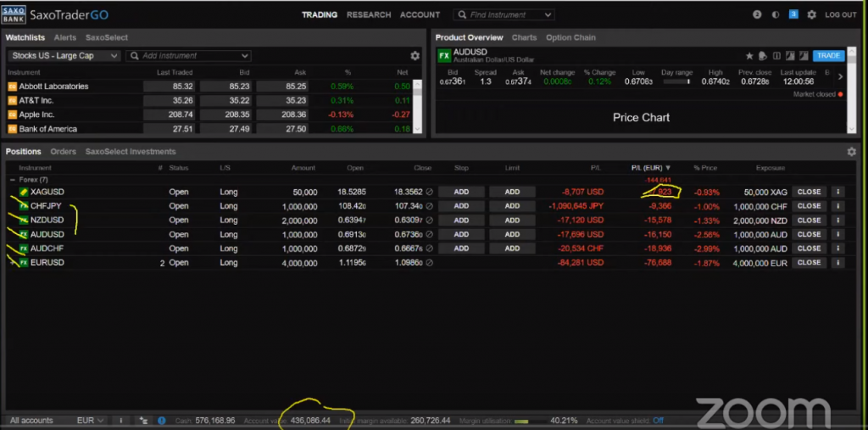Click the Product Overview vertical scrollbar
868x430 pixels.
pos(851,90)
